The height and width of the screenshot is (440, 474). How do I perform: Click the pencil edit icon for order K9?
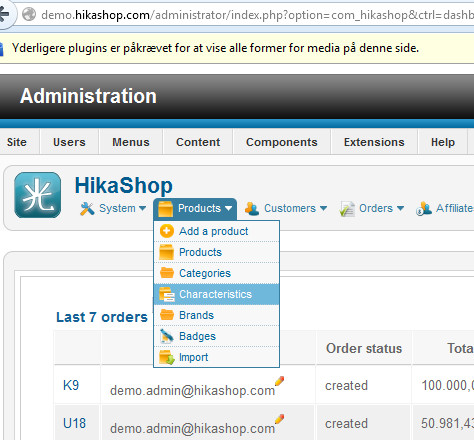(279, 381)
